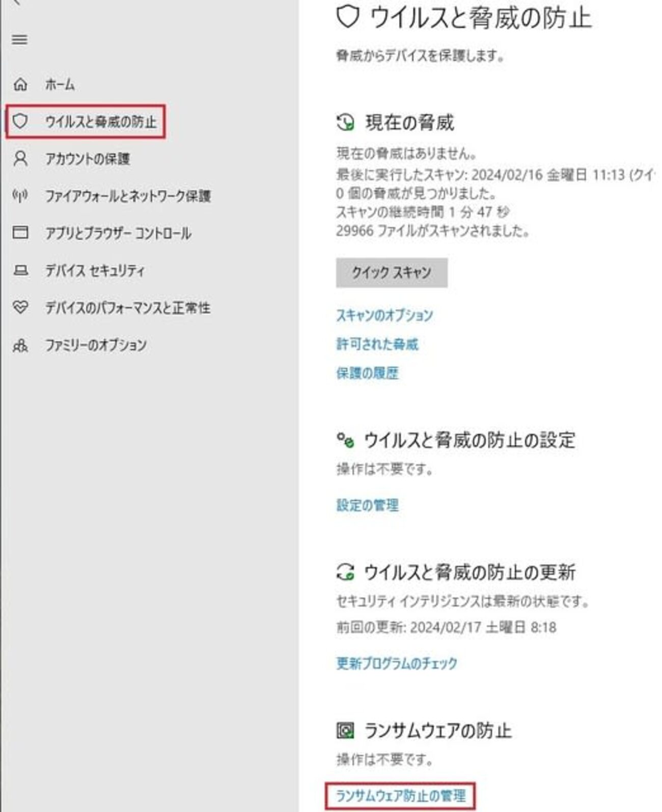The height and width of the screenshot is (812, 662).
Task: View 保護の履歴 link
Action: pyautogui.click(x=367, y=373)
